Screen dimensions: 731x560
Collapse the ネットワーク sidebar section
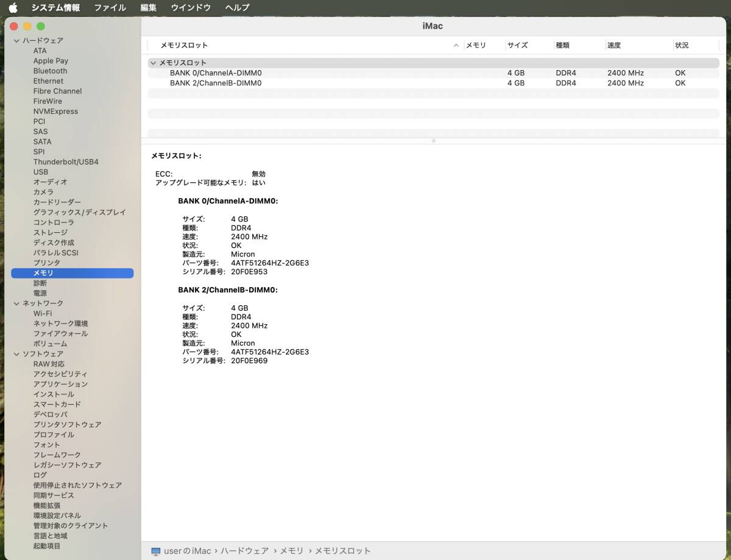coord(16,303)
